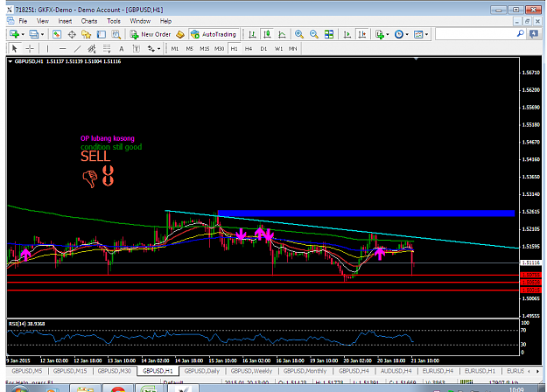Open the Charts menu
The height and width of the screenshot is (392, 547).
tap(89, 21)
